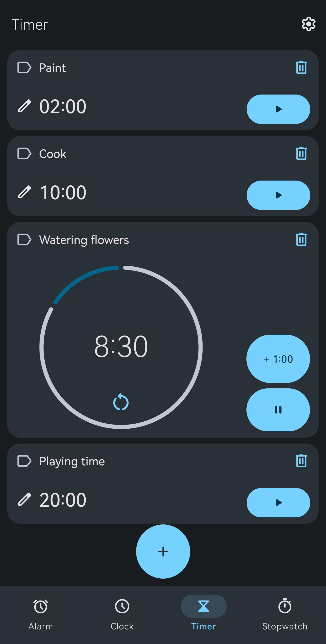Delete the Playing time timer

click(301, 461)
